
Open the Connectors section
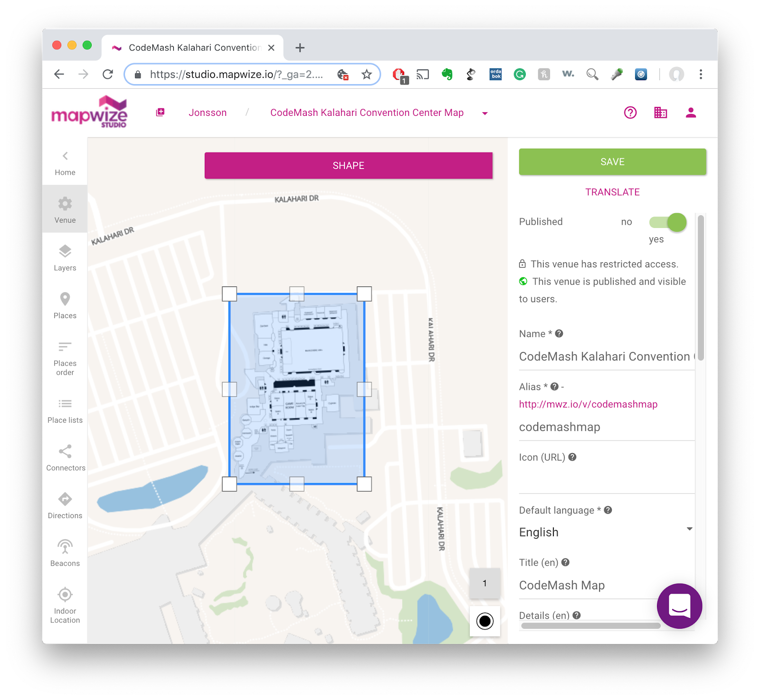pyautogui.click(x=65, y=457)
